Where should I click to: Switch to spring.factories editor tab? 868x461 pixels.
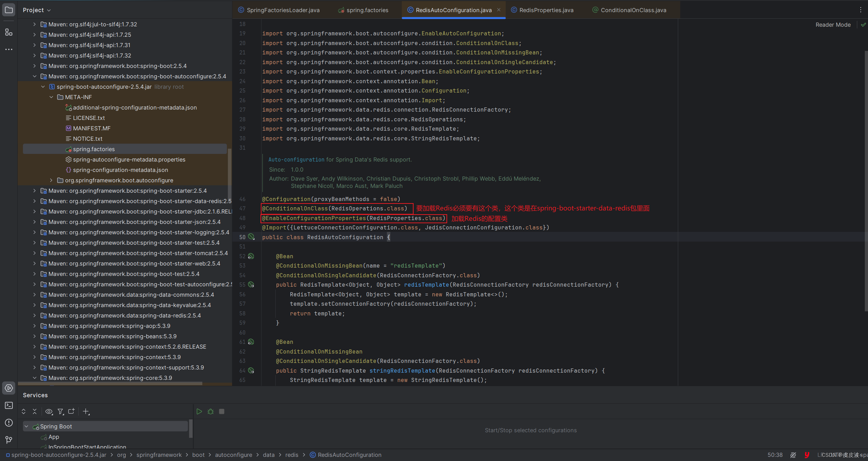(x=363, y=10)
